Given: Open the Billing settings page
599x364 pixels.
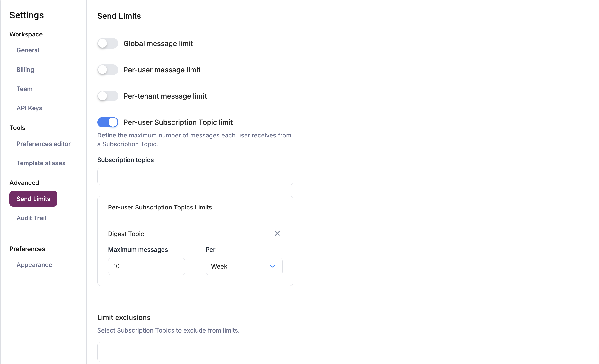Looking at the screenshot, I should [25, 70].
